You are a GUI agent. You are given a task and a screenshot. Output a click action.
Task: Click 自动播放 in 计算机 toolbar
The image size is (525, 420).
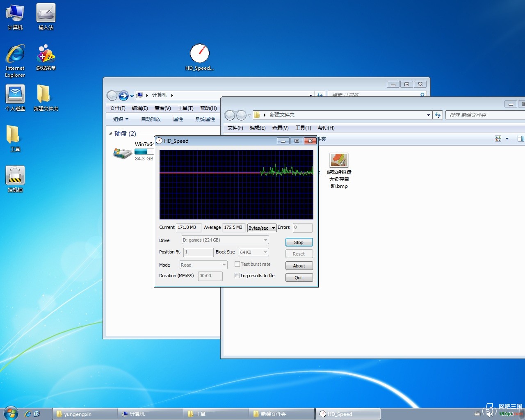pyautogui.click(x=151, y=119)
